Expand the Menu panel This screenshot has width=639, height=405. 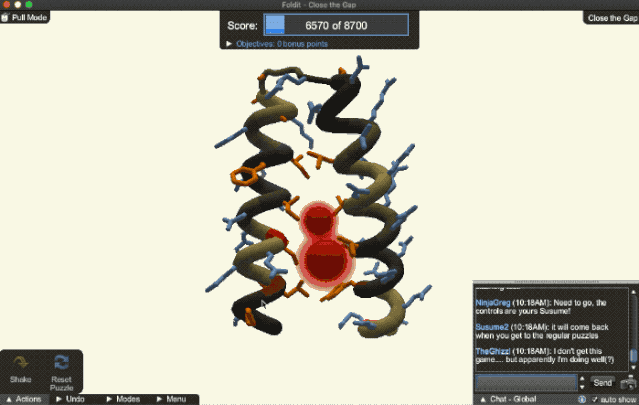click(172, 399)
